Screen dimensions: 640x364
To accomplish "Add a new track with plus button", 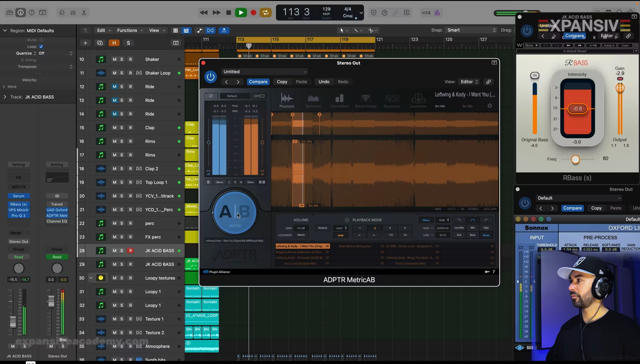I will tap(85, 43).
